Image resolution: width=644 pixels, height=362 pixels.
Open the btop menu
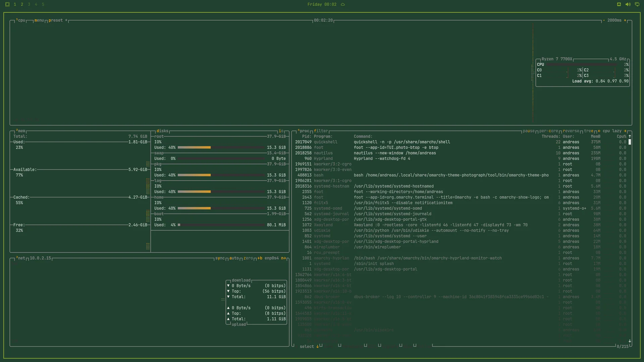click(x=39, y=20)
